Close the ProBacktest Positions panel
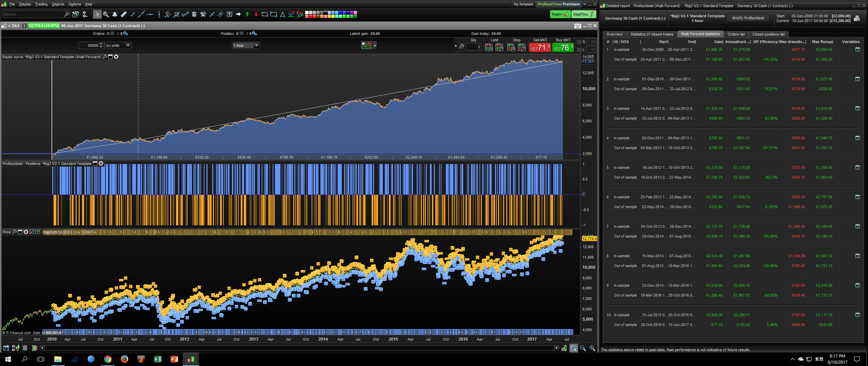868x366 pixels. [101, 164]
